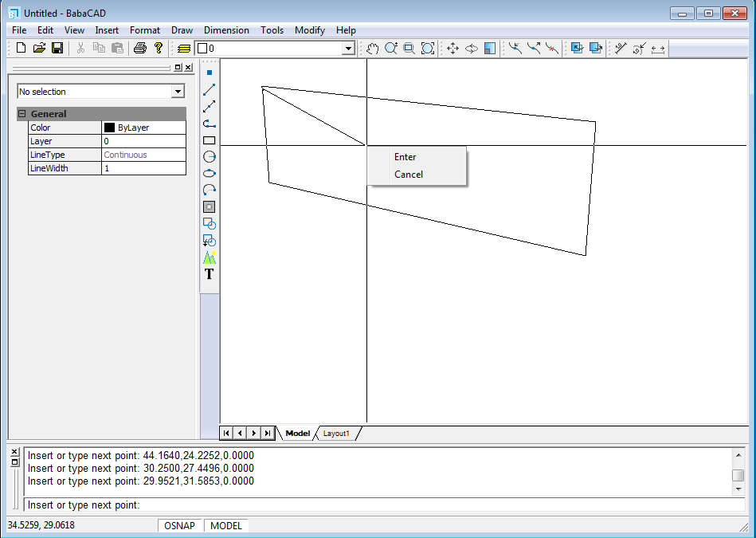Click the Zoom Extents icon
Screen dimensions: 756x538
[428, 49]
